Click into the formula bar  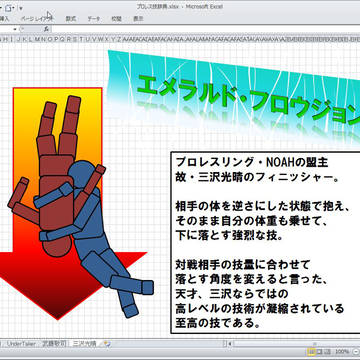click(x=205, y=29)
